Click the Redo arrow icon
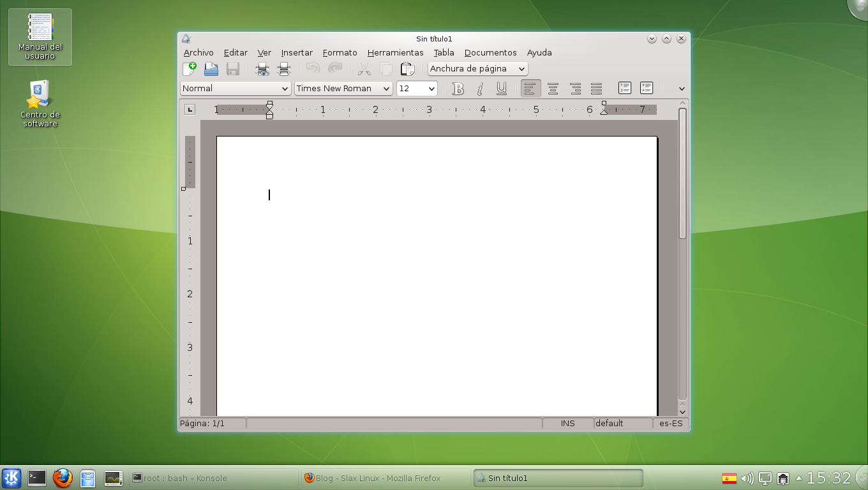The width and height of the screenshot is (868, 490). (335, 68)
